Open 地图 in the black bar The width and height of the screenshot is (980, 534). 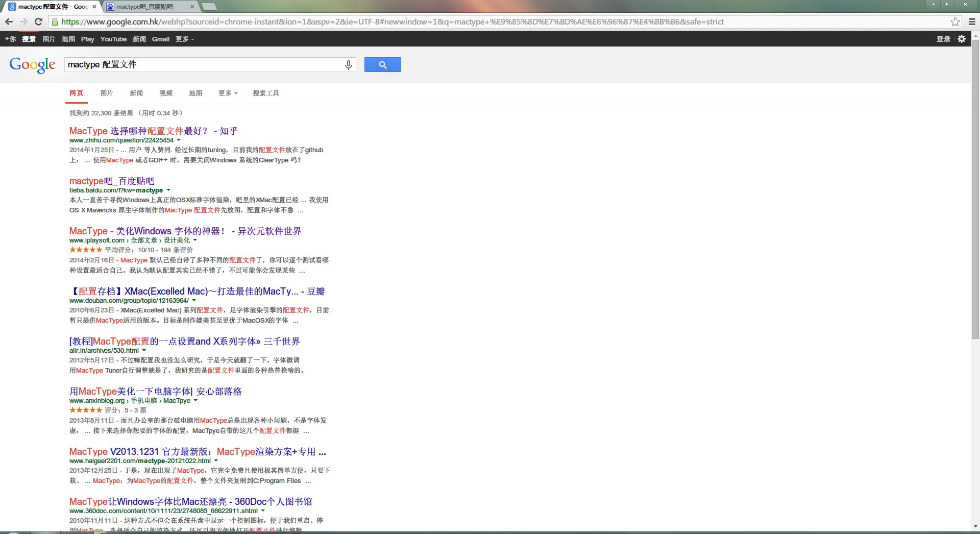(68, 39)
